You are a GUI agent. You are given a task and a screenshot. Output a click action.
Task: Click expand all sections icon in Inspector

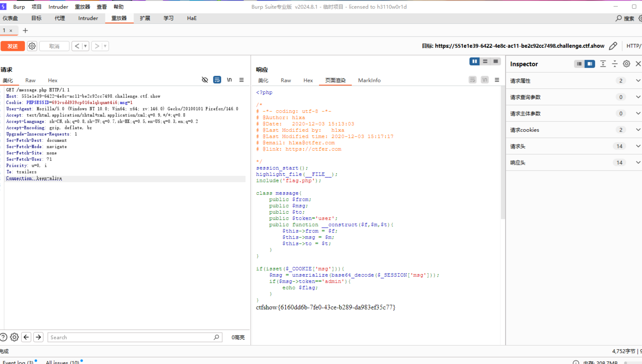(x=603, y=64)
